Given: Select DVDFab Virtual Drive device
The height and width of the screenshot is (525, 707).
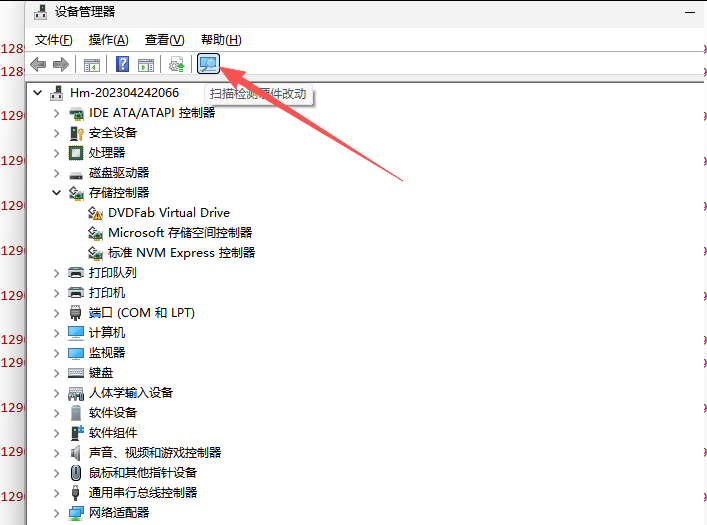Looking at the screenshot, I should [x=169, y=213].
